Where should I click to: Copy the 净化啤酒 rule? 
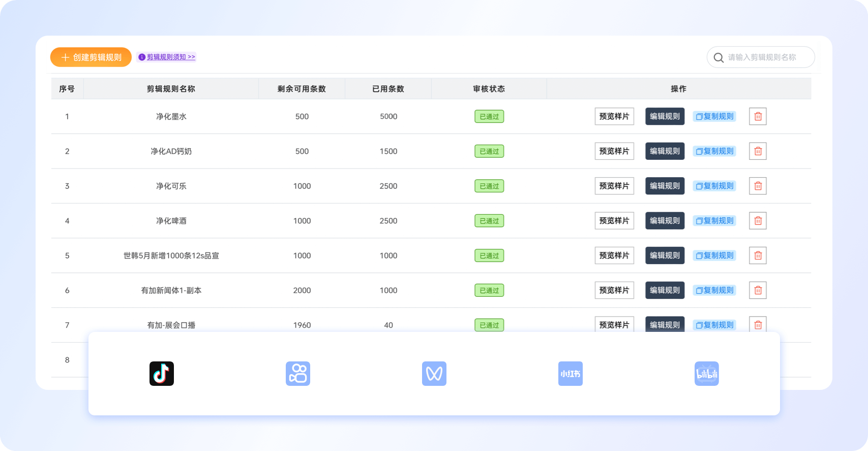(x=714, y=221)
